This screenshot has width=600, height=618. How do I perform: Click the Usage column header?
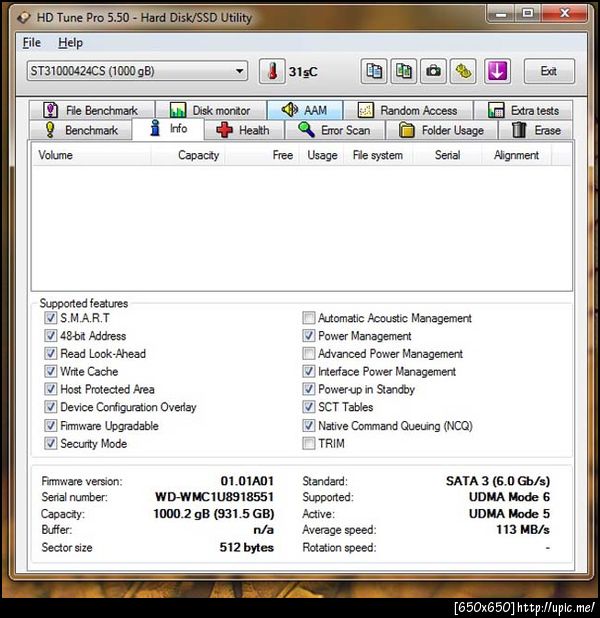[322, 155]
